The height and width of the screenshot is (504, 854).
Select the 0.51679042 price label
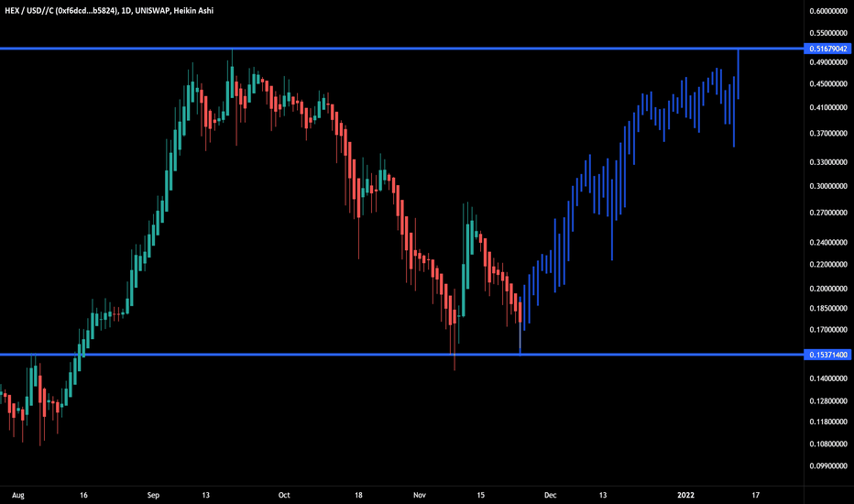pos(827,49)
